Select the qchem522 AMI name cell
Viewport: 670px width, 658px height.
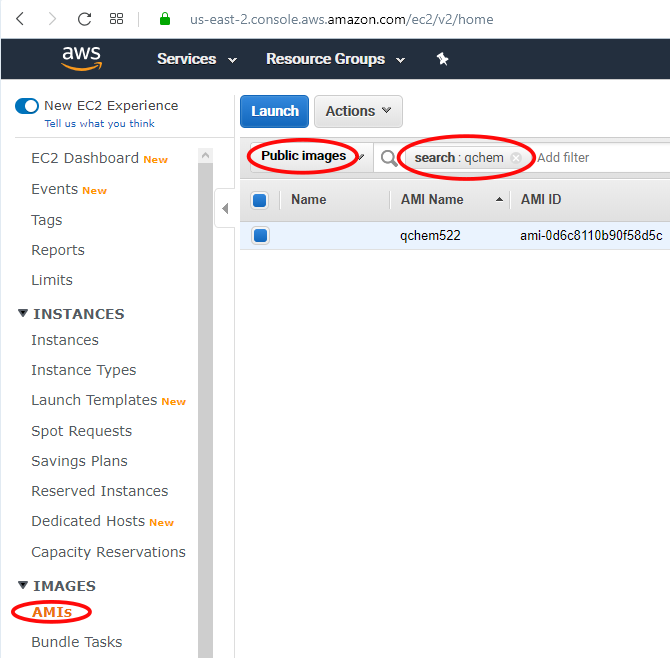[x=430, y=235]
